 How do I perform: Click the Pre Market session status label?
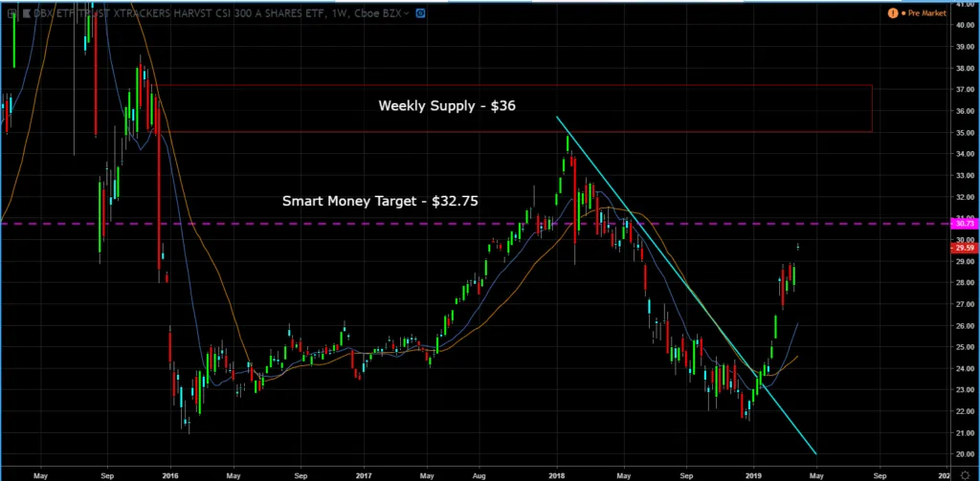coord(926,13)
